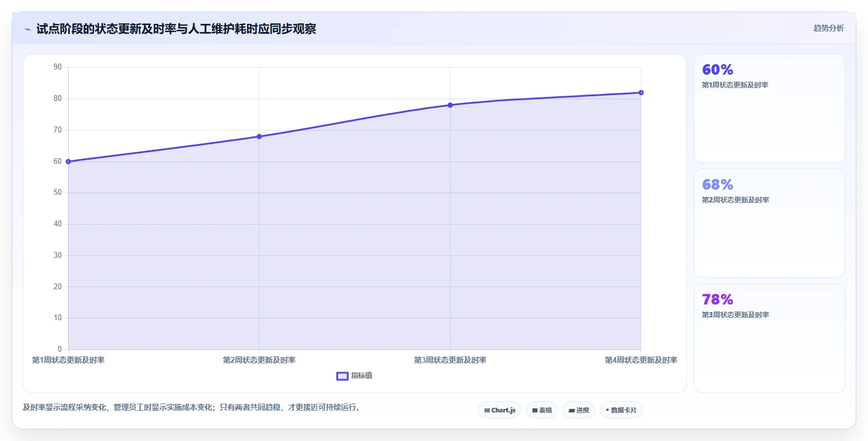
Task: Click 第4周状态更新及时率 x-axis label
Action: (x=641, y=360)
